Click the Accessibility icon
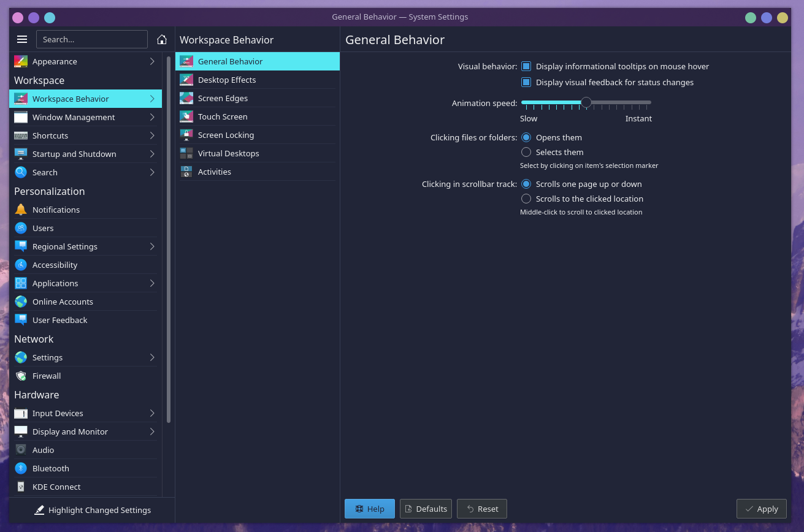Image resolution: width=804 pixels, height=532 pixels. [21, 265]
